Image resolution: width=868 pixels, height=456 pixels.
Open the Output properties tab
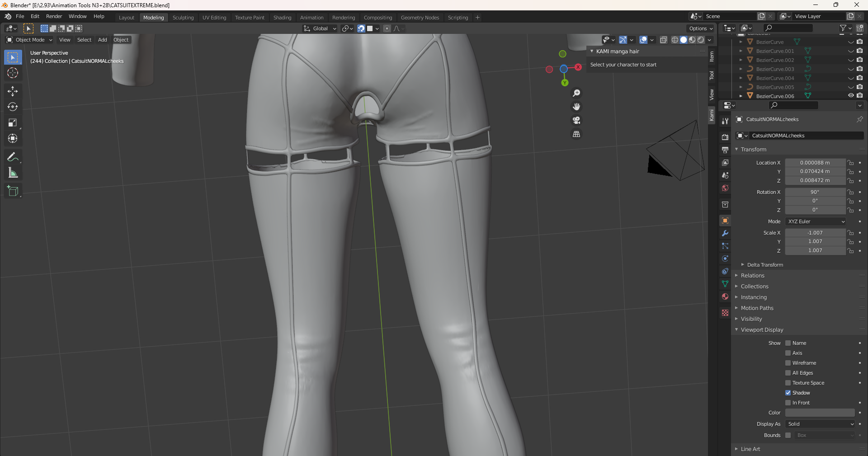tap(725, 150)
